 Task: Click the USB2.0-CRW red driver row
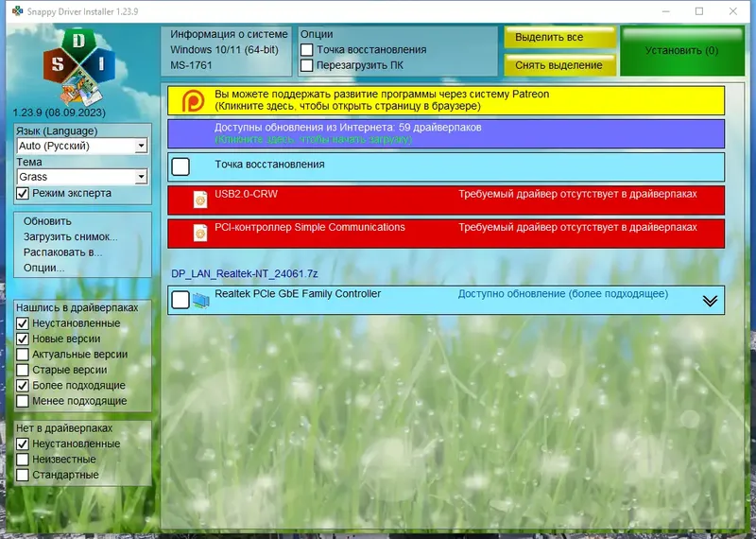pos(446,200)
